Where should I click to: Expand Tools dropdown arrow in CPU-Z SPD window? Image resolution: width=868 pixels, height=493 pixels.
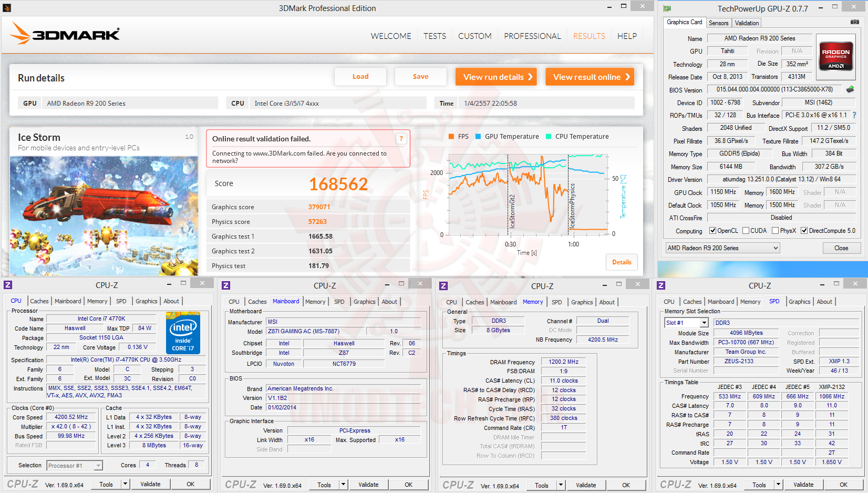[778, 485]
